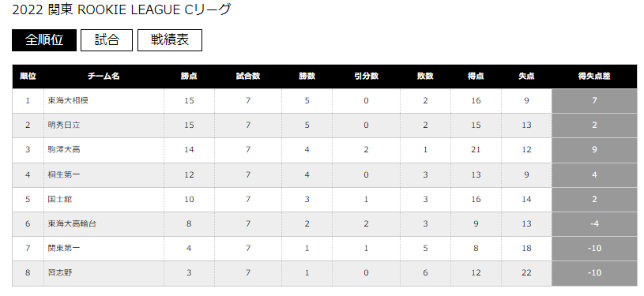Viewport: 644px width, 296px height.
Task: Click the 順位 column header
Action: point(28,77)
